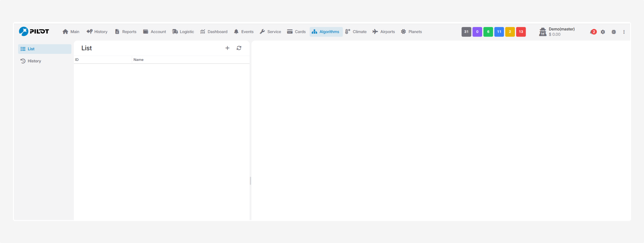Click the gray status counter showing 31
The image size is (644, 243).
tap(466, 32)
